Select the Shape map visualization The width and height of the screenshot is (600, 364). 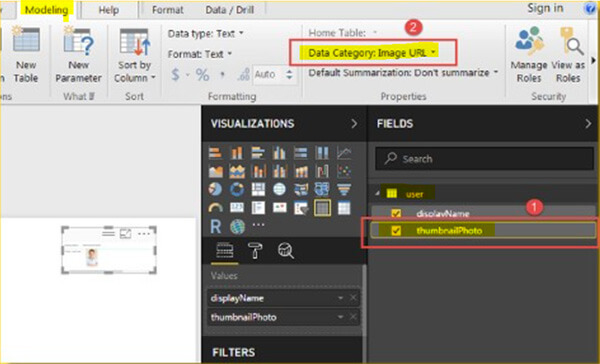(322, 189)
